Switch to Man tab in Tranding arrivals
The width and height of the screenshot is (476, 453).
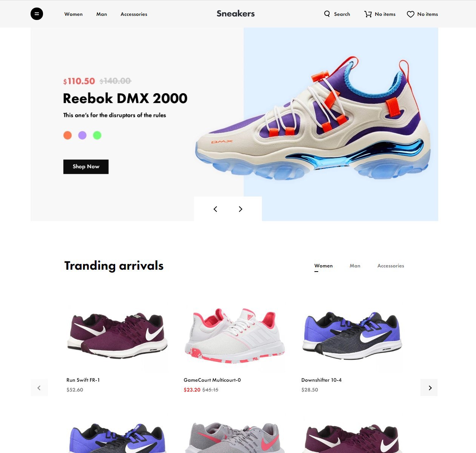pyautogui.click(x=355, y=266)
